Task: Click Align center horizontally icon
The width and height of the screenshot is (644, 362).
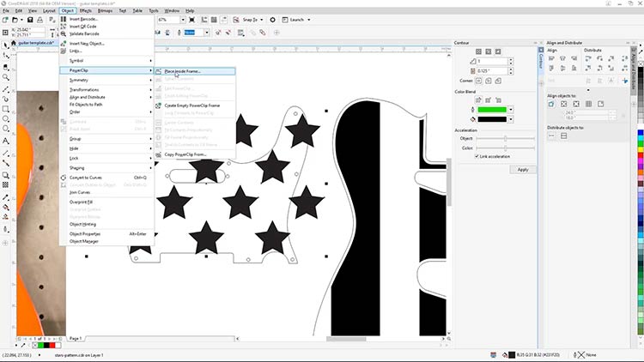Action: click(562, 58)
